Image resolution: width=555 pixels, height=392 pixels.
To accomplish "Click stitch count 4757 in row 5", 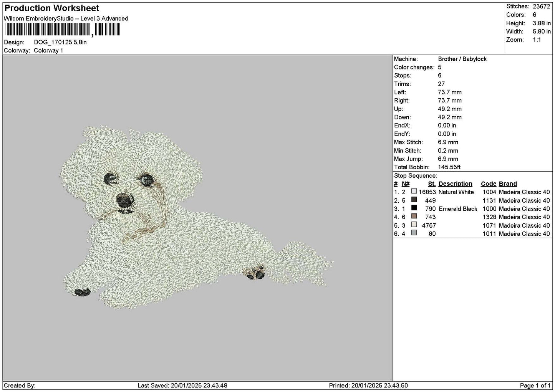I will pyautogui.click(x=429, y=226).
